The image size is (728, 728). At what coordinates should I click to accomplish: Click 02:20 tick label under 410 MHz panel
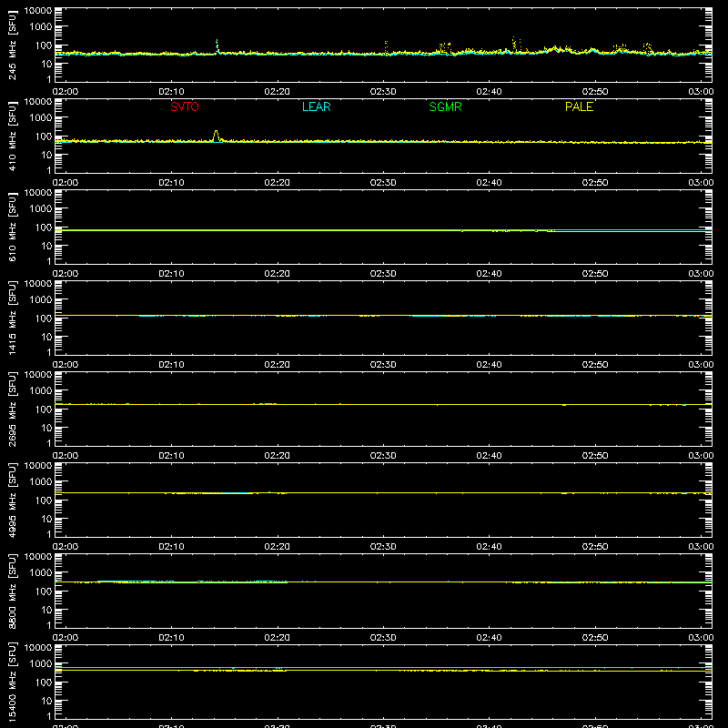pos(278,183)
